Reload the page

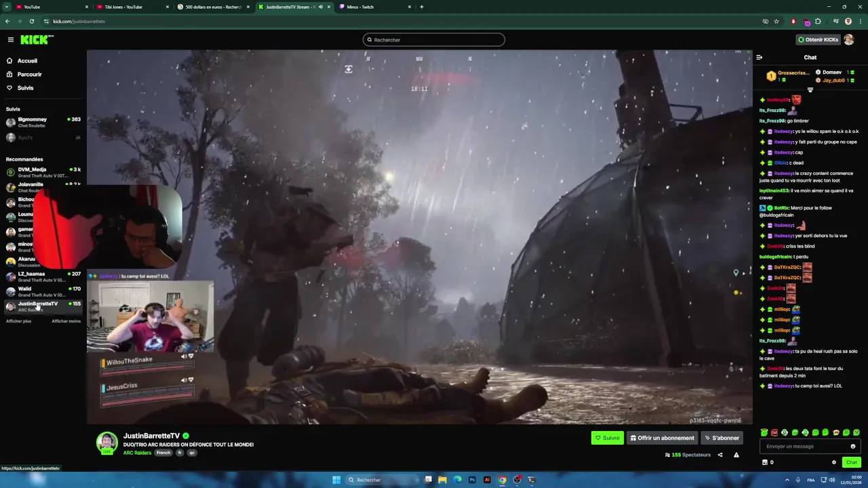tap(32, 21)
